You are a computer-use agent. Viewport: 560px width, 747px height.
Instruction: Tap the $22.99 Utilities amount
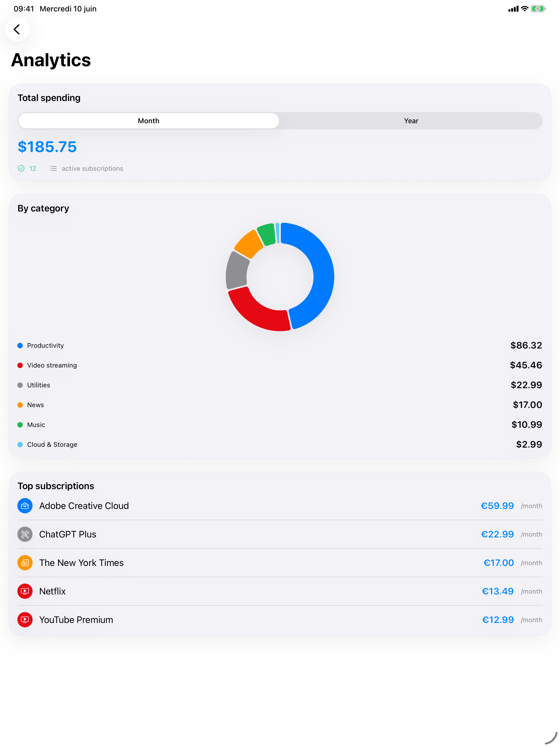point(526,385)
